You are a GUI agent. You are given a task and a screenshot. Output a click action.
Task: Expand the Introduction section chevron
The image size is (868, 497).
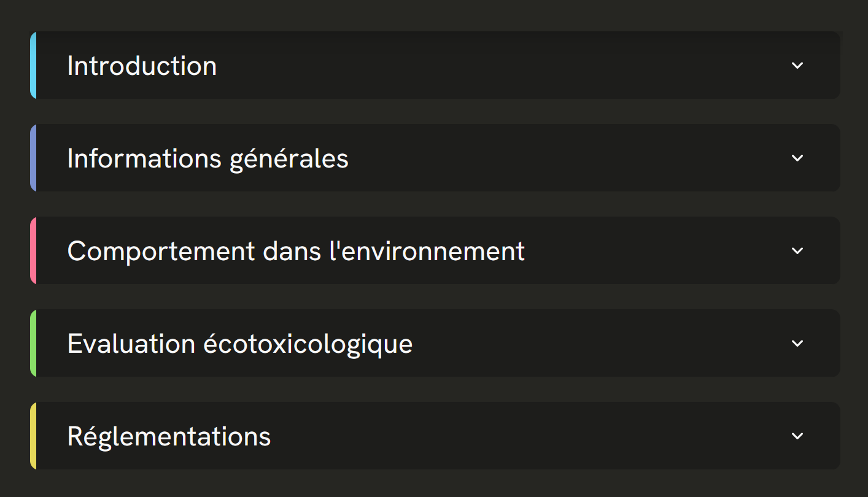[x=797, y=65]
